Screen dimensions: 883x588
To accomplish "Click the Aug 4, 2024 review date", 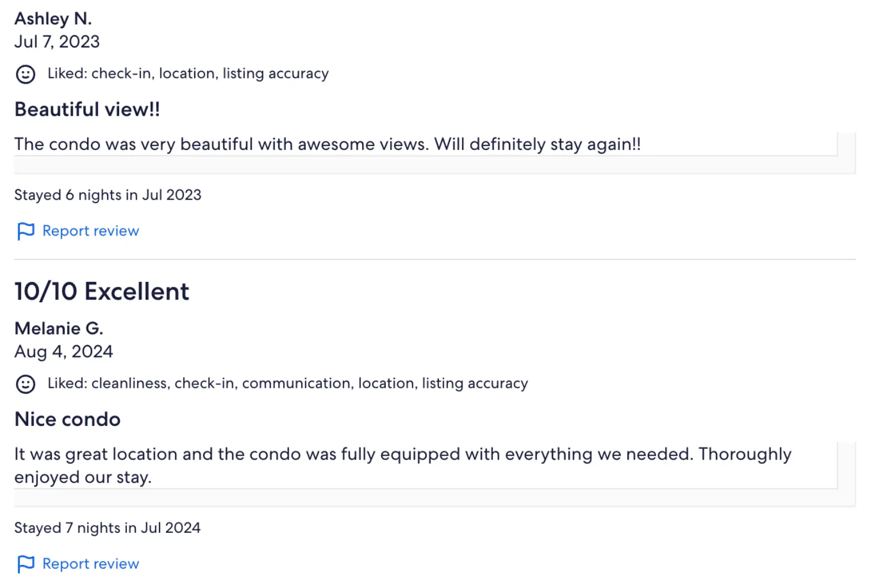I will [63, 352].
